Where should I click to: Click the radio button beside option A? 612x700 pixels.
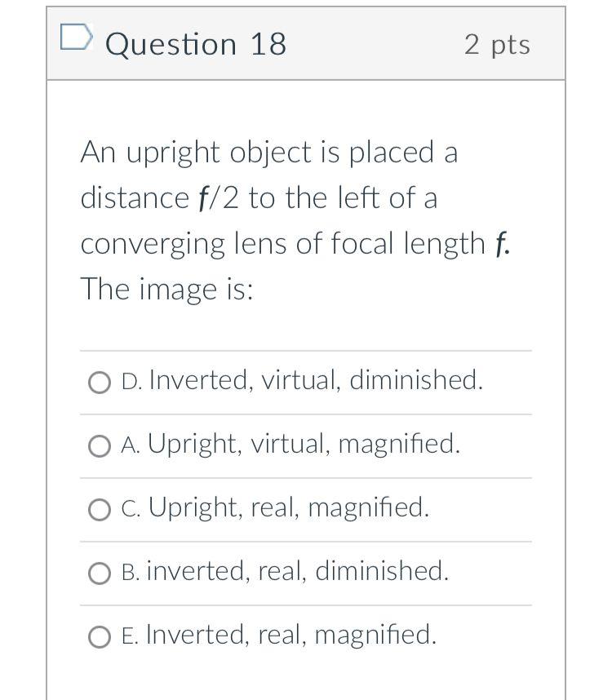pos(100,445)
